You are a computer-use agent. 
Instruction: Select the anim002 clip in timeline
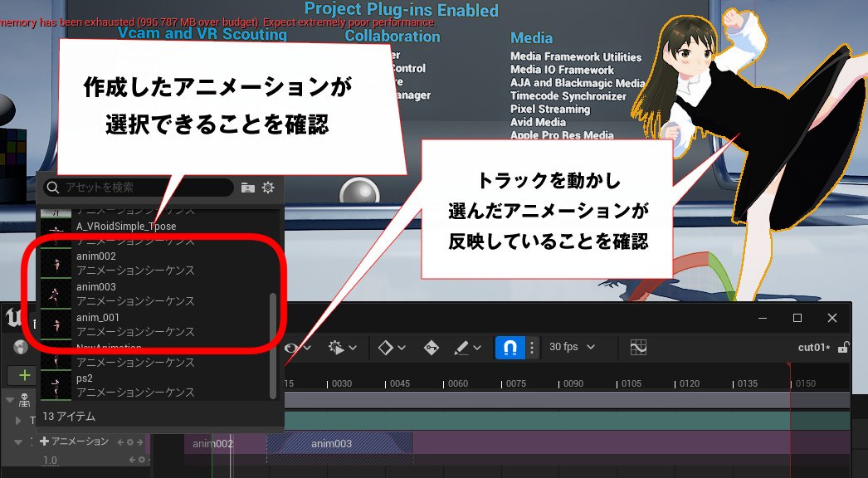[226, 444]
